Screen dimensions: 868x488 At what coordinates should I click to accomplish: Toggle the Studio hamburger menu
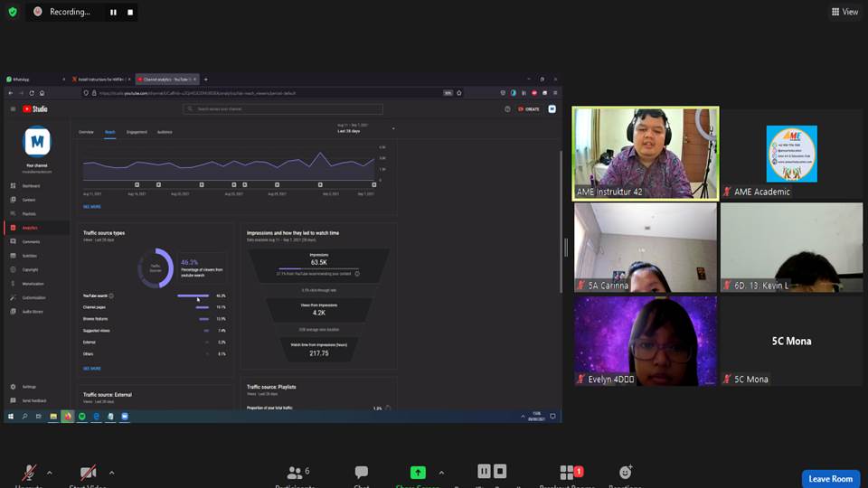(x=13, y=109)
